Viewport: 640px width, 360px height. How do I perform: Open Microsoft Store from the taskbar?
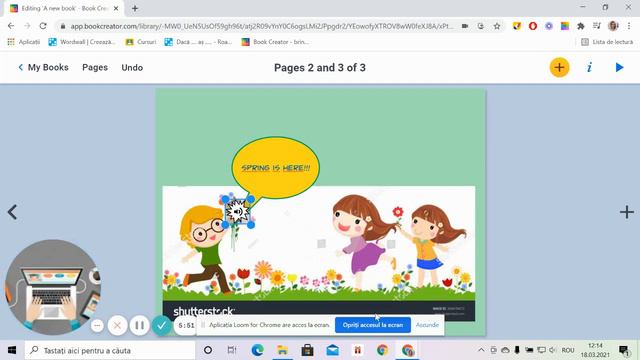[307, 350]
